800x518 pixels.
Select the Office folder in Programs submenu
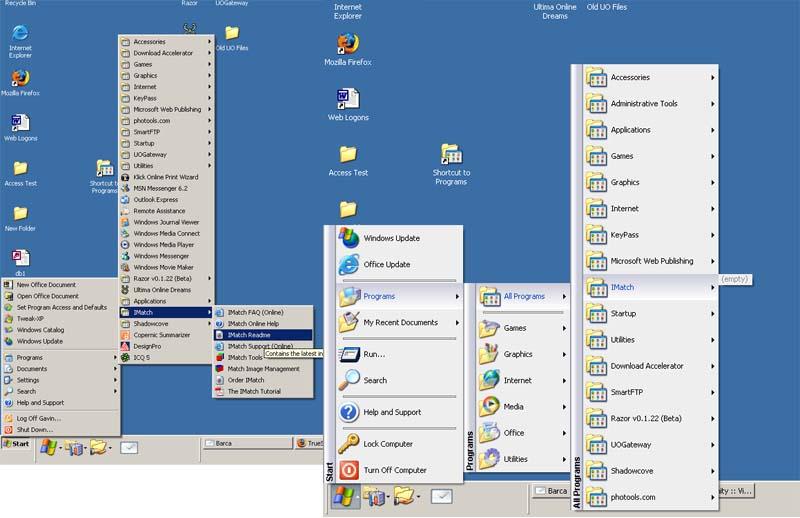pyautogui.click(x=523, y=433)
